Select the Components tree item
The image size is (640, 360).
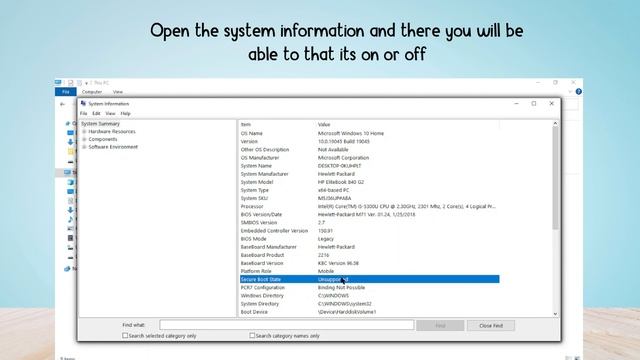[x=103, y=139]
